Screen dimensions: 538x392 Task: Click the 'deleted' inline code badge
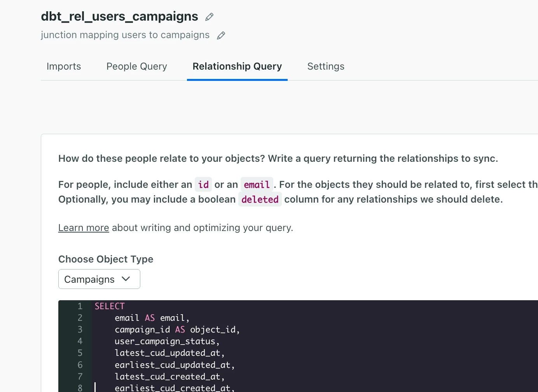tap(260, 199)
